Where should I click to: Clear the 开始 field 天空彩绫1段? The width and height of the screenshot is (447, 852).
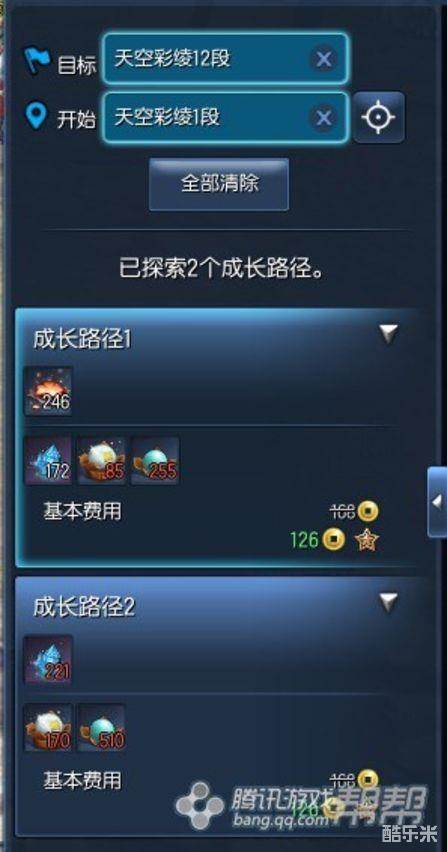tap(324, 118)
